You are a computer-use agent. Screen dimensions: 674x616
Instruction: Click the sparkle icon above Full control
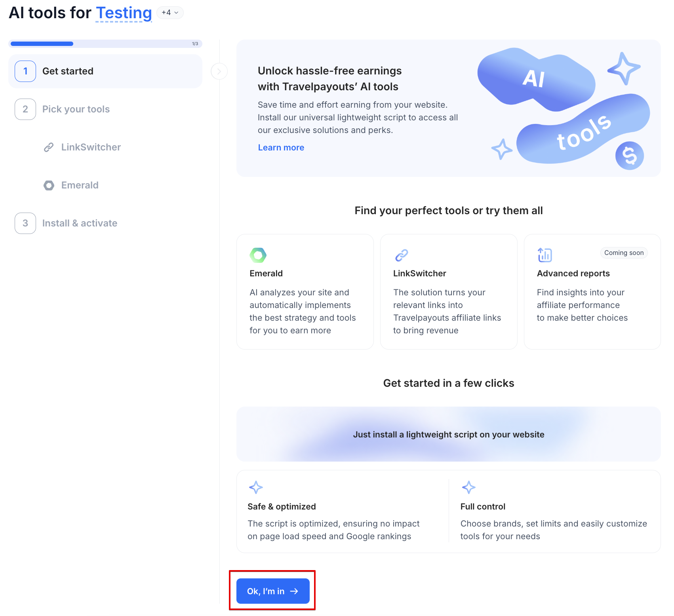pyautogui.click(x=469, y=487)
